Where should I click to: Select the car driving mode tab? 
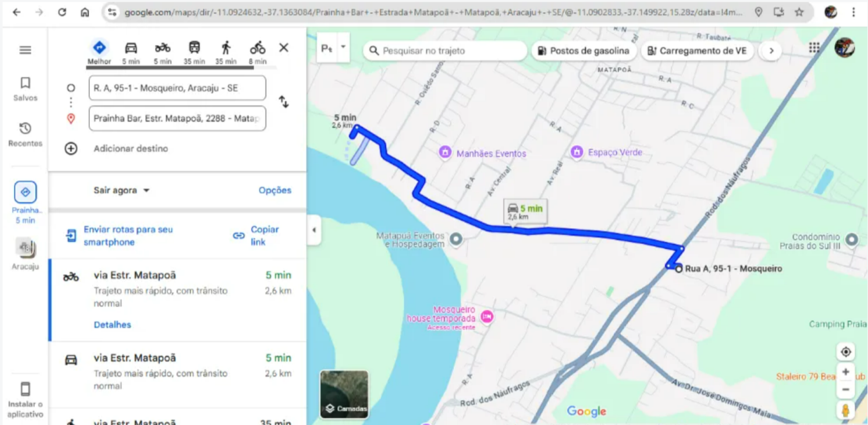(x=131, y=52)
